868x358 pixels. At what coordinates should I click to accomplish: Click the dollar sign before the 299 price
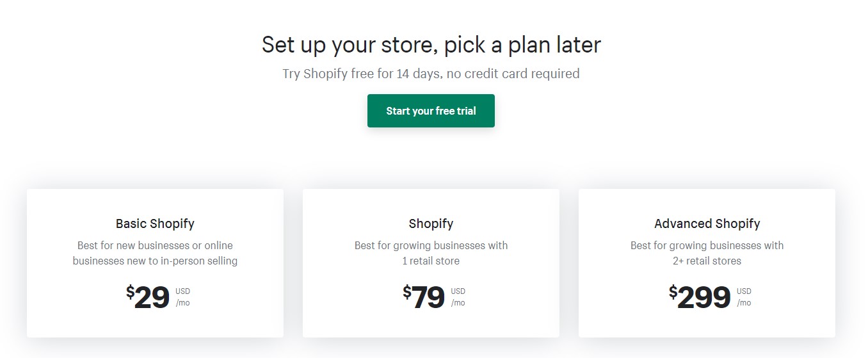point(673,292)
